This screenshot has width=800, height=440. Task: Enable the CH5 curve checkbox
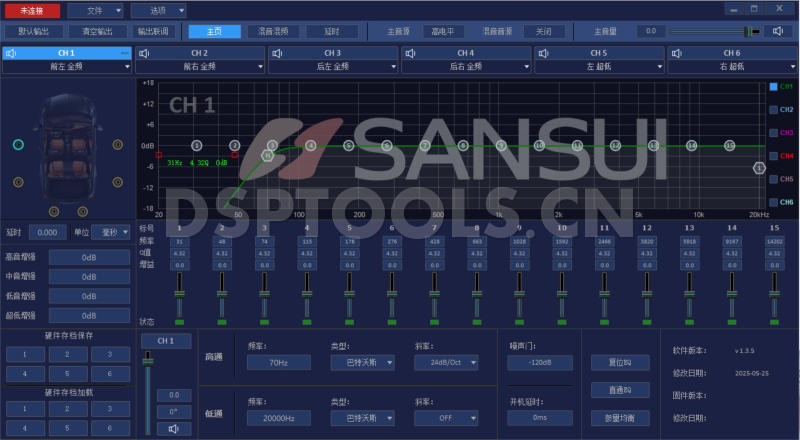pos(773,178)
